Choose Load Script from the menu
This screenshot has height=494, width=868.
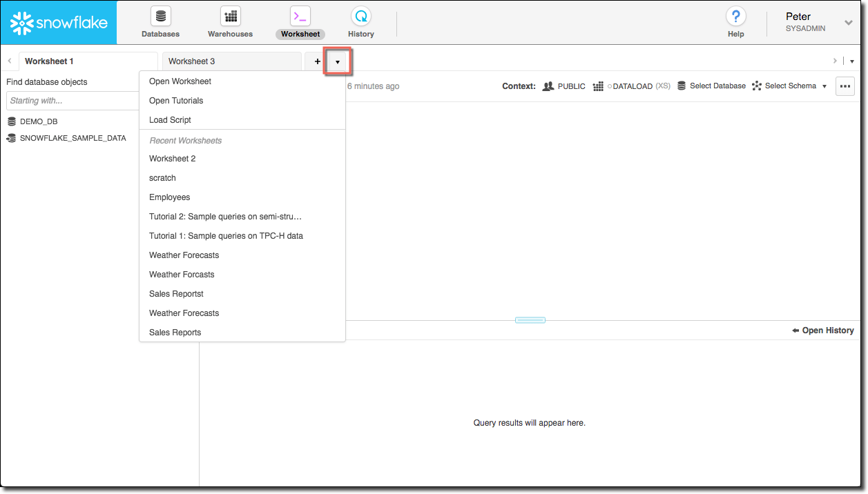tap(242, 120)
